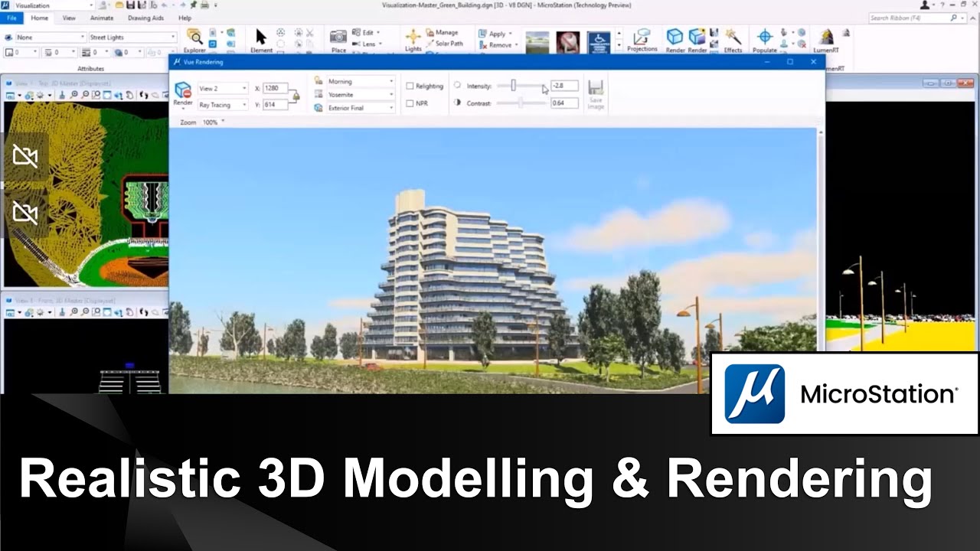Click the Remove materials button

pyautogui.click(x=498, y=45)
